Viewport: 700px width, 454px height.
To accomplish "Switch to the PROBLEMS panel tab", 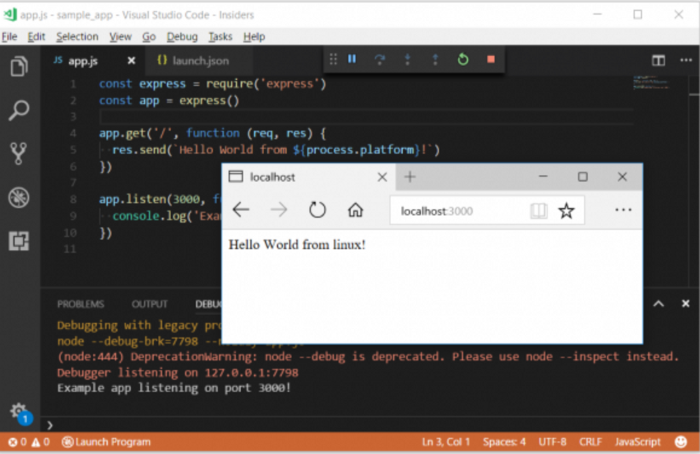I will tap(80, 304).
